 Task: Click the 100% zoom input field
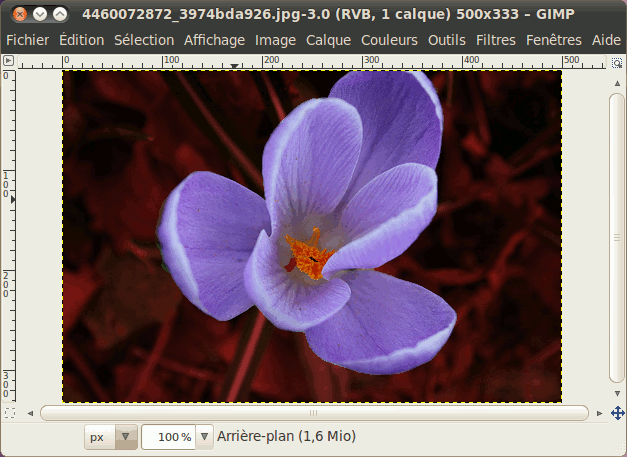point(168,437)
